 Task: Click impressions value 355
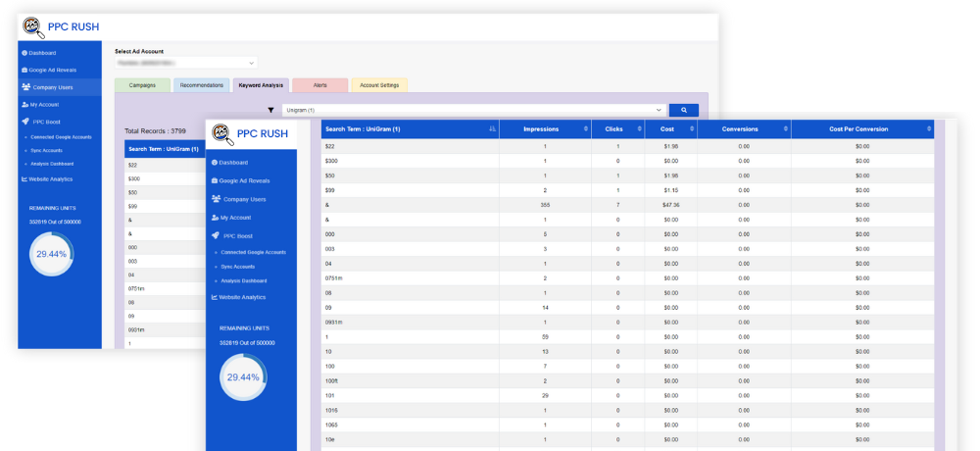pyautogui.click(x=545, y=205)
